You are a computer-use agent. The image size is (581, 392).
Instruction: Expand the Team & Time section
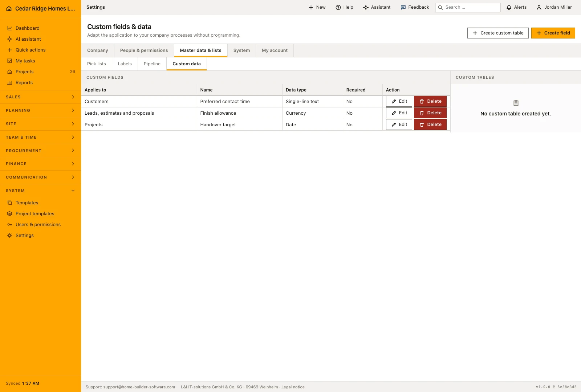(x=40, y=137)
